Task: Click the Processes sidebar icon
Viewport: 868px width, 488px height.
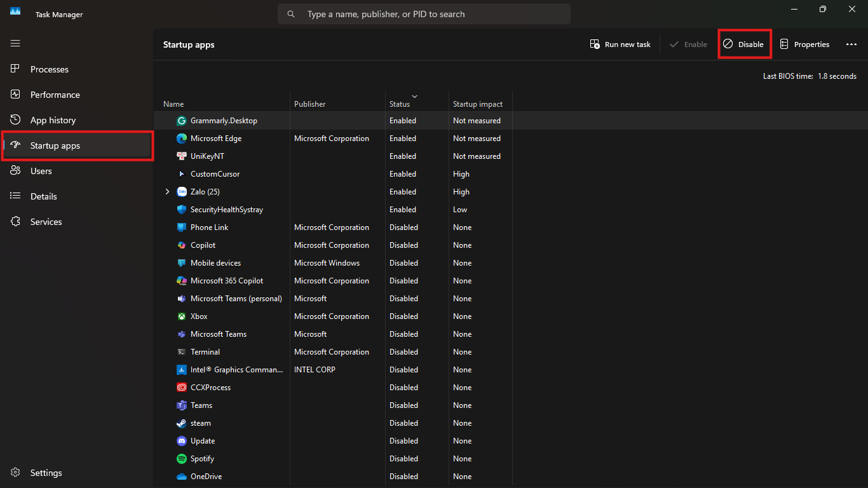Action: tap(15, 69)
